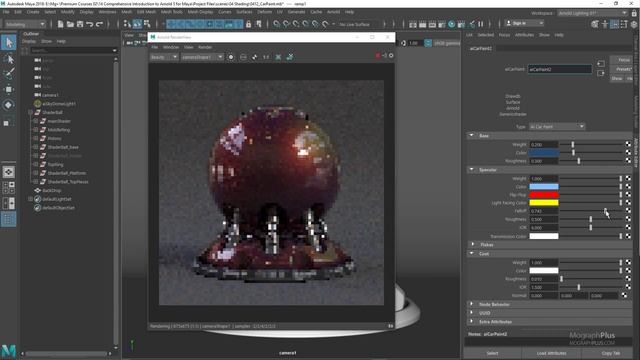This screenshot has height=360, width=640.
Task: Open the Windows menu in the main menu bar
Action: (x=107, y=12)
